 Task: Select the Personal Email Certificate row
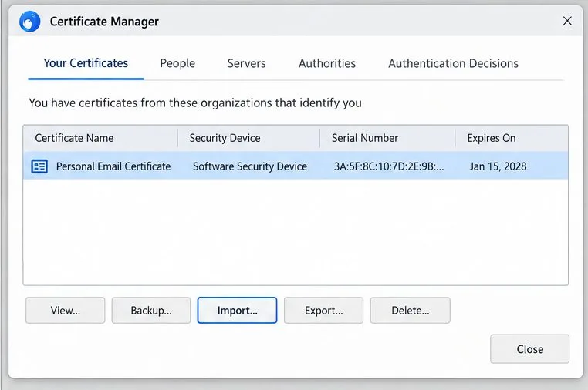pos(296,166)
